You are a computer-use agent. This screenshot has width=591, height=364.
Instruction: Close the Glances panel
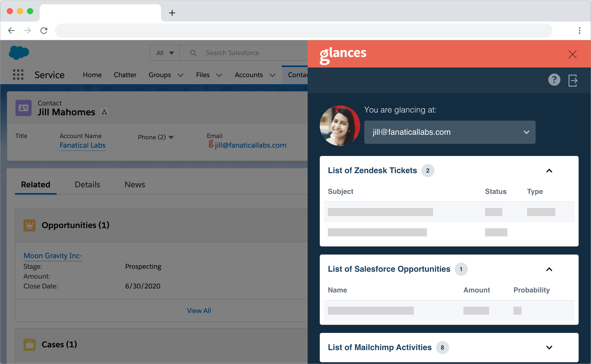572,54
